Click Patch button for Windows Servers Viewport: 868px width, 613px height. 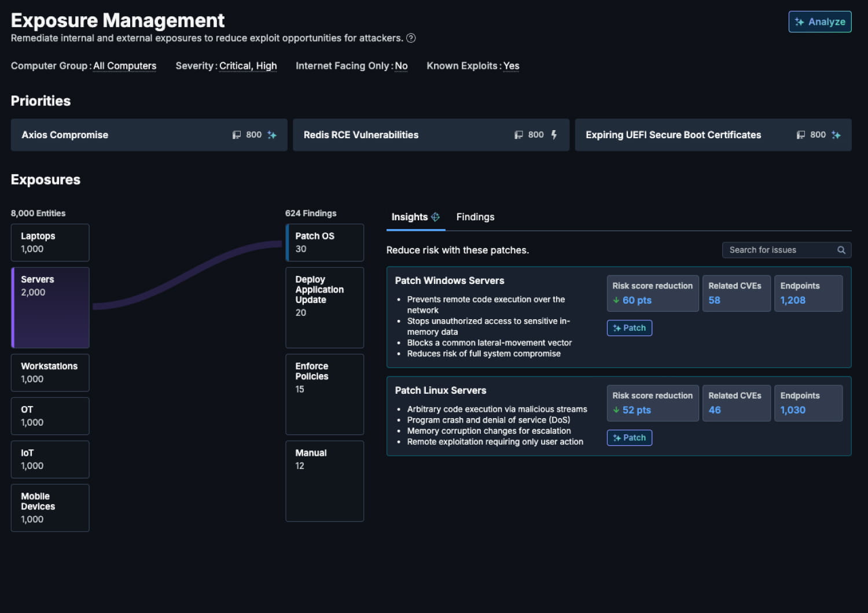click(x=630, y=328)
